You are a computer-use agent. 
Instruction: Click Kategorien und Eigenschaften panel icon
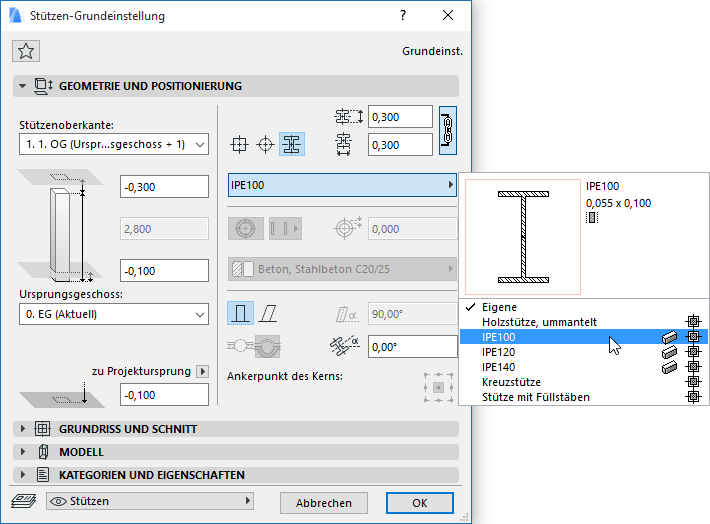click(43, 475)
